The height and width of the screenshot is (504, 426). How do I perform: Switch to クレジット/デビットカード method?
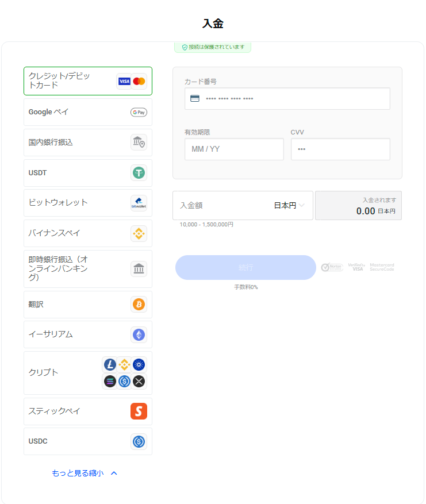click(87, 80)
